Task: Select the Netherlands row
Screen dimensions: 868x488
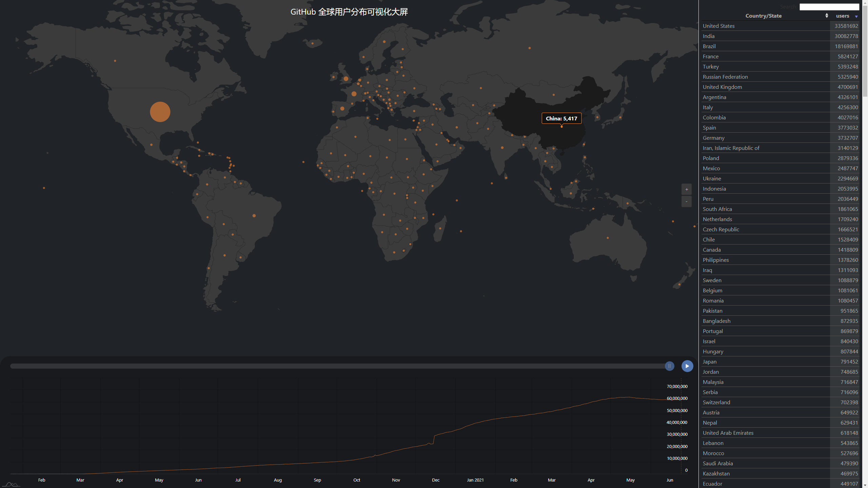Action: [x=780, y=219]
